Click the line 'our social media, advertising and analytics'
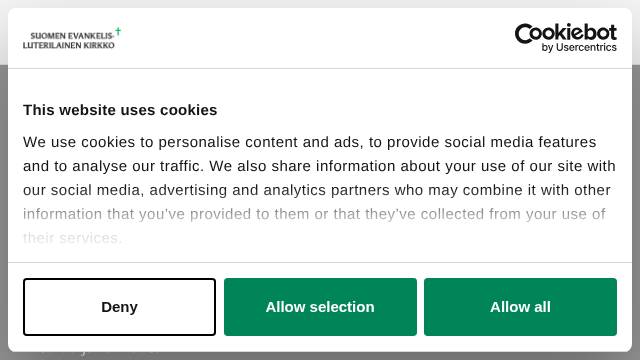 [317, 190]
